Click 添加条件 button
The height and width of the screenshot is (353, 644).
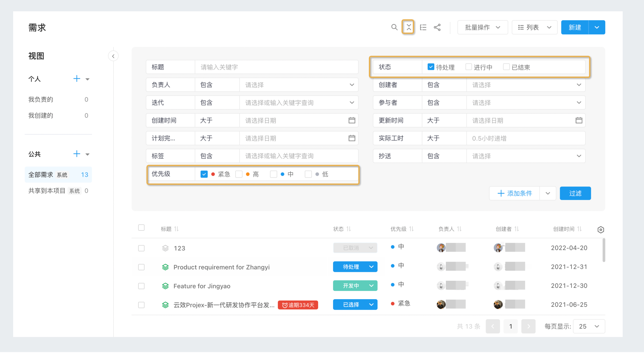pos(514,193)
